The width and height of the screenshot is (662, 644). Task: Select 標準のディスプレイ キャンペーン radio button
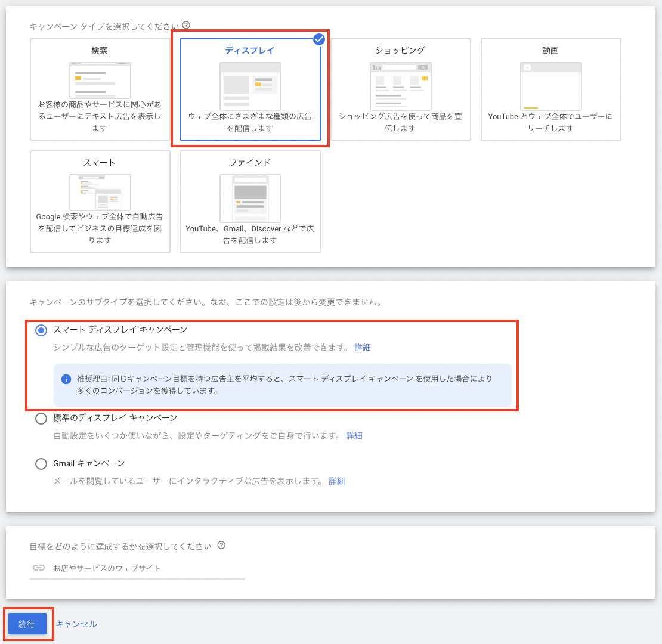[x=41, y=419]
